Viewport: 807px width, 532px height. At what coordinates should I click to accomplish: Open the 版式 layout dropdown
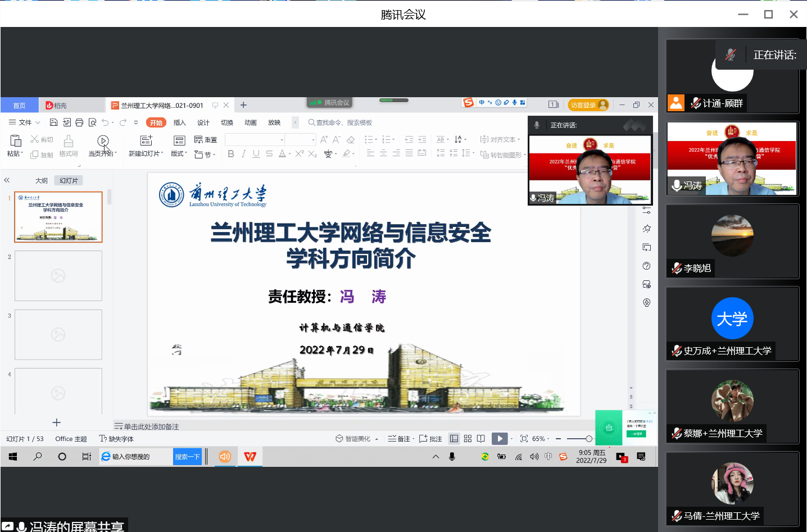click(179, 153)
